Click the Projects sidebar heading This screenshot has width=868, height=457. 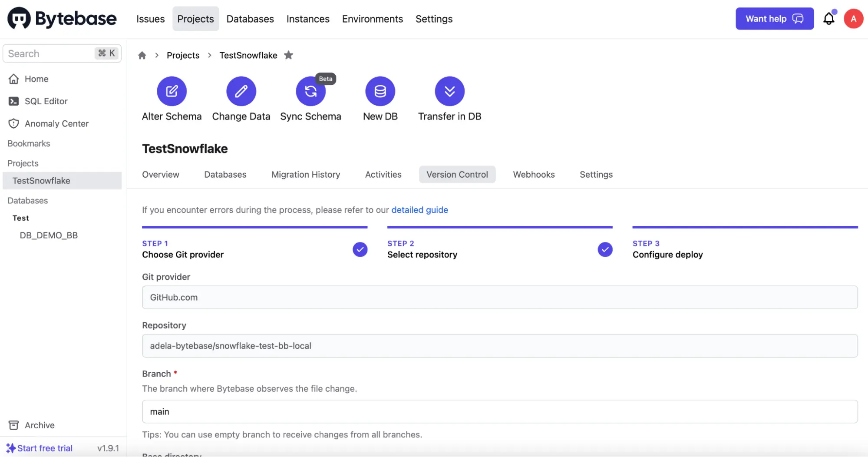[23, 163]
